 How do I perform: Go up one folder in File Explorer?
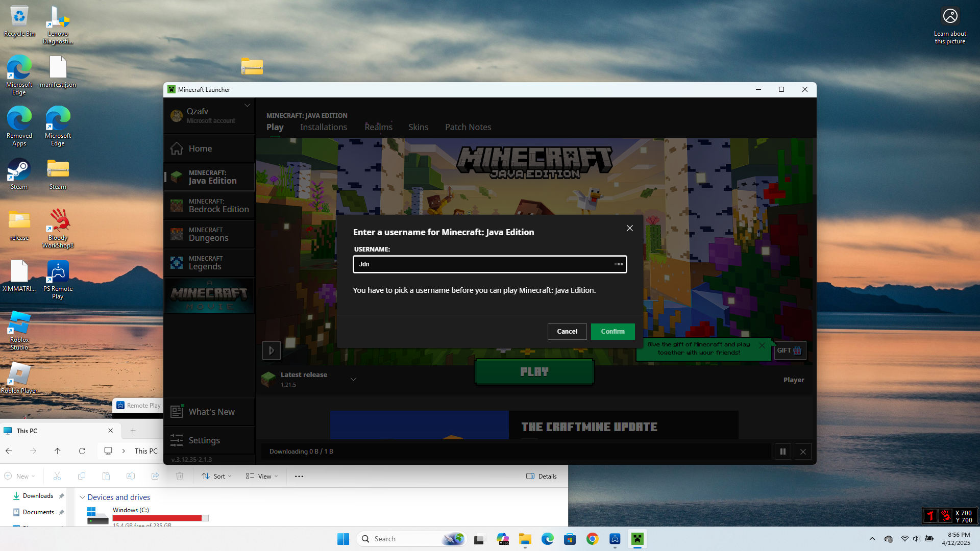pos(58,451)
